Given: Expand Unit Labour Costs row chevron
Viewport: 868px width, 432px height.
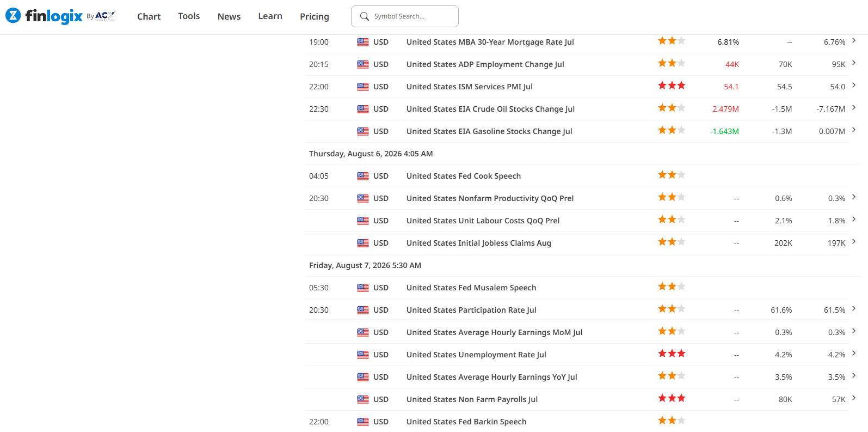Looking at the screenshot, I should pos(854,219).
